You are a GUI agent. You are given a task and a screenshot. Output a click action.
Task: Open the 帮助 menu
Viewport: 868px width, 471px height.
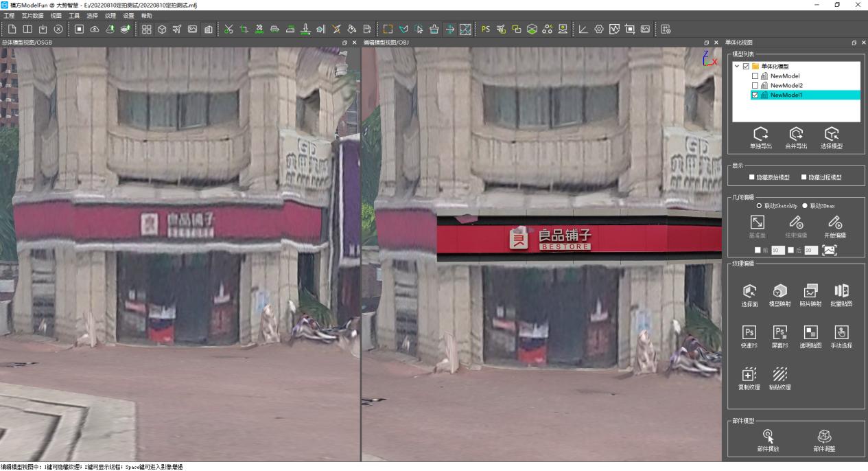(x=147, y=15)
